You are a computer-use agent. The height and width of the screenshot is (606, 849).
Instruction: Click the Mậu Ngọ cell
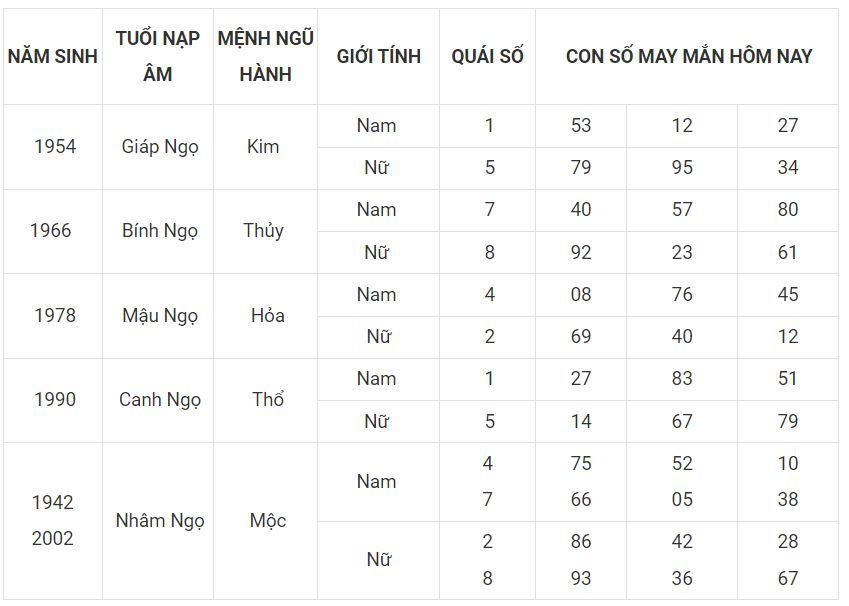click(160, 315)
